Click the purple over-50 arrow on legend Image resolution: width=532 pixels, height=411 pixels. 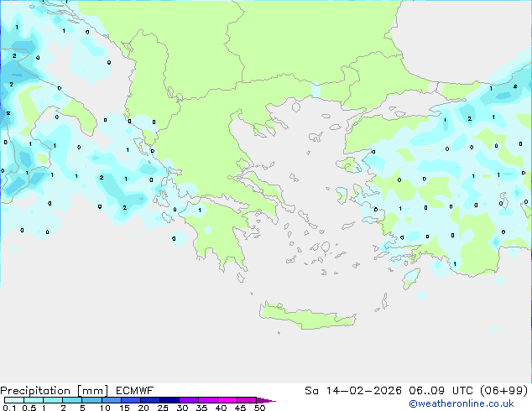pos(266,400)
